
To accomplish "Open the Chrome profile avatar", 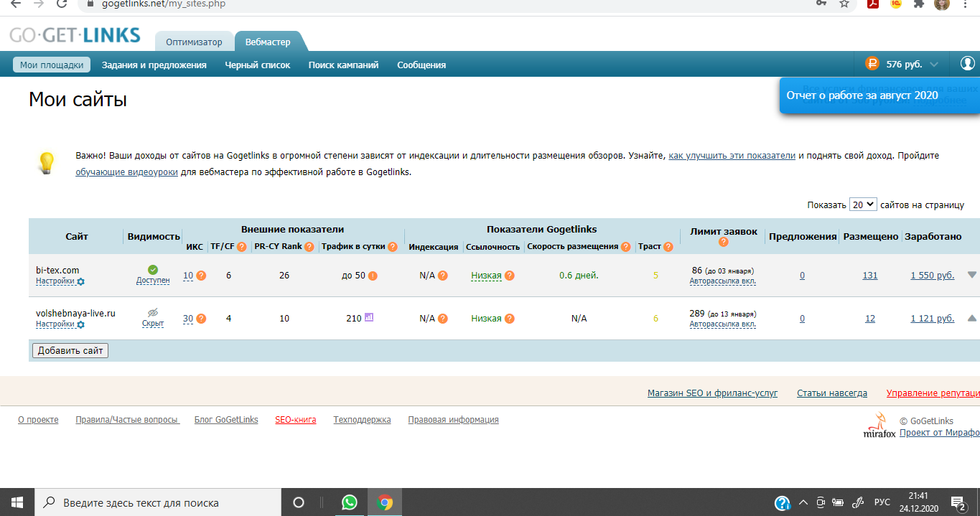I will click(x=942, y=4).
